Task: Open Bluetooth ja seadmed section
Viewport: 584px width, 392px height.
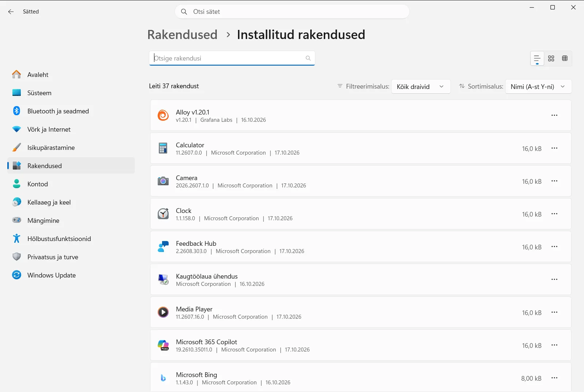Action: pyautogui.click(x=71, y=111)
